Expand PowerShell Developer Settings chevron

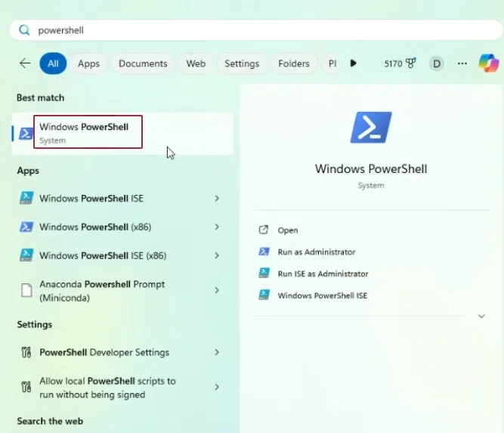pyautogui.click(x=217, y=352)
